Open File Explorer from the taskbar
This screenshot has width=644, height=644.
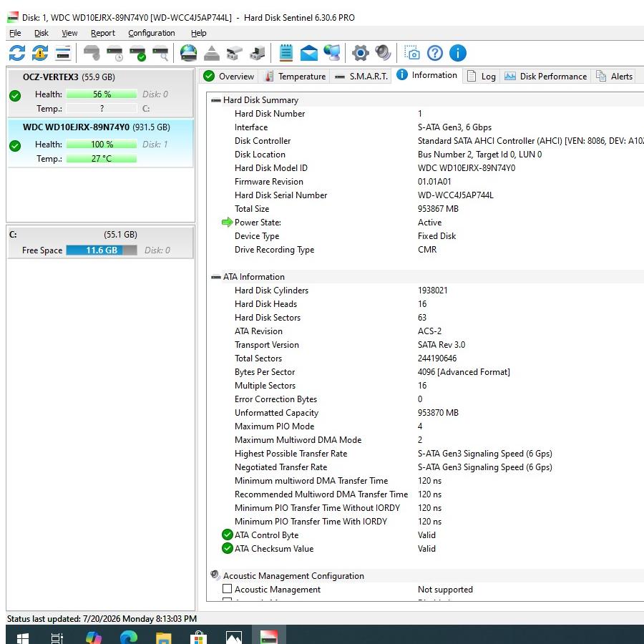point(163,638)
